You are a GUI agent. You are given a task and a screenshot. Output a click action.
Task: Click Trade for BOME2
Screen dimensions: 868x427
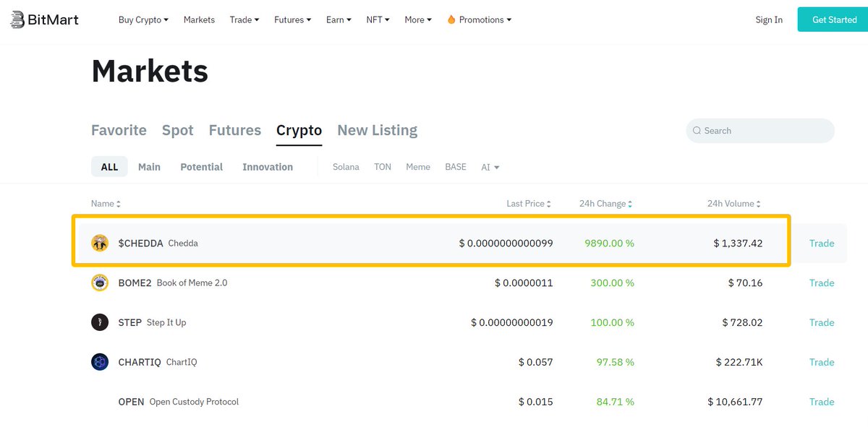pos(822,282)
